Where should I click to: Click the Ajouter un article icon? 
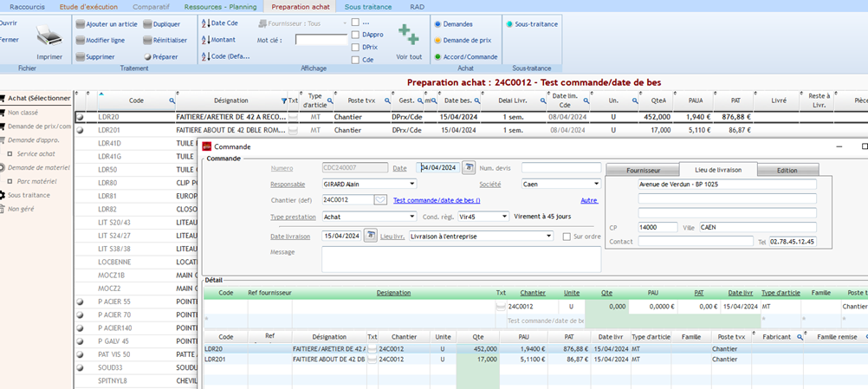tap(81, 24)
